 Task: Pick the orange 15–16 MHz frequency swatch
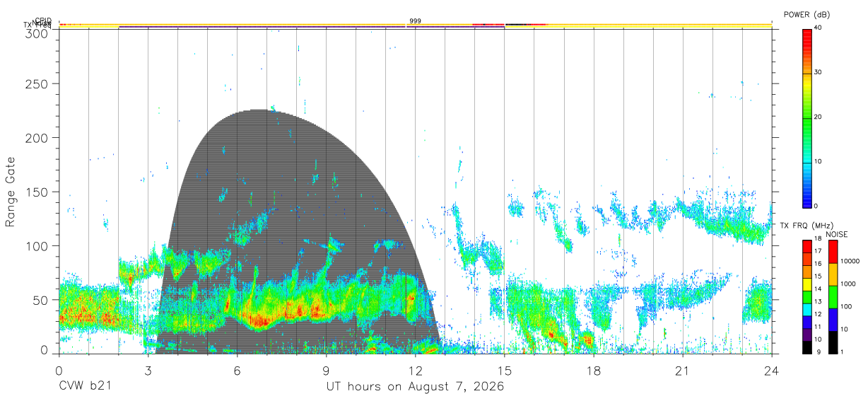pyautogui.click(x=807, y=270)
